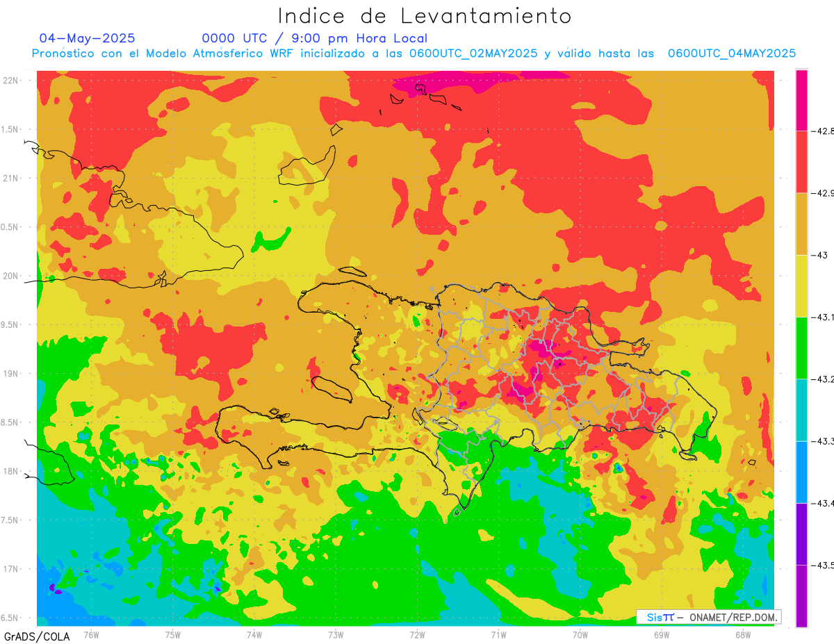Viewport: 834px width, 644px height.
Task: Click the '68W' longitude label
Action: [743, 635]
